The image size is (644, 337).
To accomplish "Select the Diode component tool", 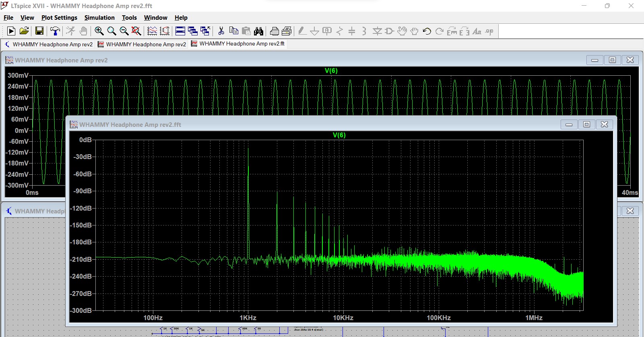I will 377,31.
